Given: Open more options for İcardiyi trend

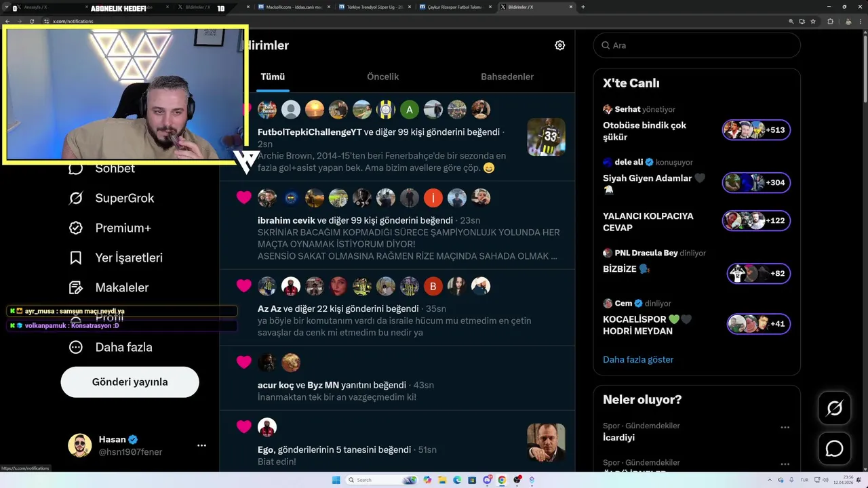Looking at the screenshot, I should [x=785, y=428].
